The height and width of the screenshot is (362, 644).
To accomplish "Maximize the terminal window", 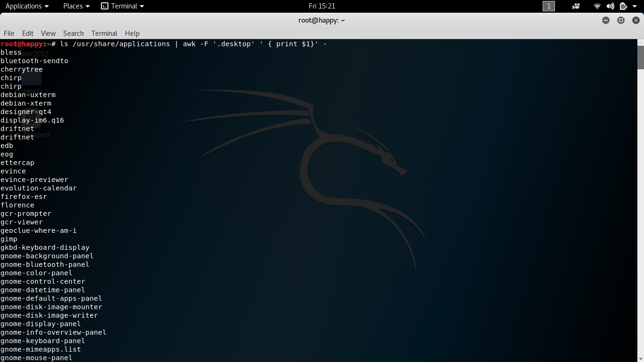I will [x=621, y=20].
